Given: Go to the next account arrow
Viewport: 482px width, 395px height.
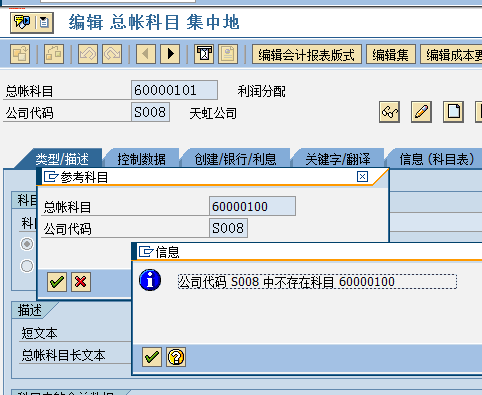Looking at the screenshot, I should click(170, 54).
